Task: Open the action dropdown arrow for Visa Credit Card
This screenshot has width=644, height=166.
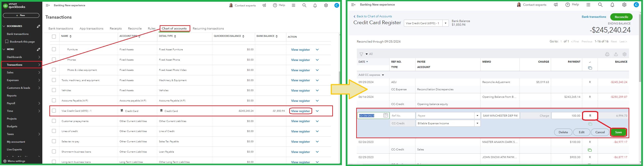Action: coord(317,111)
